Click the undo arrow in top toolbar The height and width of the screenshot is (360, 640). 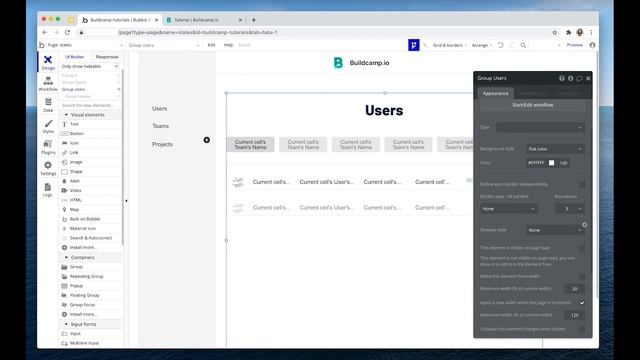(500, 45)
